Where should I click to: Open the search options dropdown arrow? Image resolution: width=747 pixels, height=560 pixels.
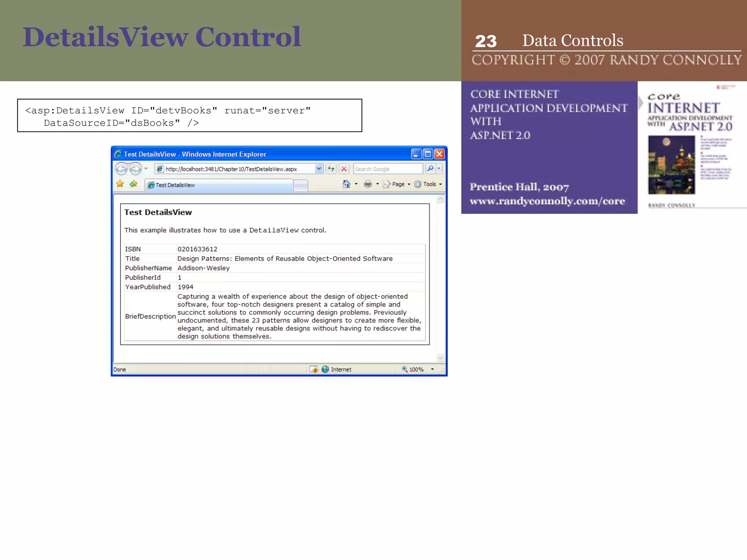pos(439,169)
